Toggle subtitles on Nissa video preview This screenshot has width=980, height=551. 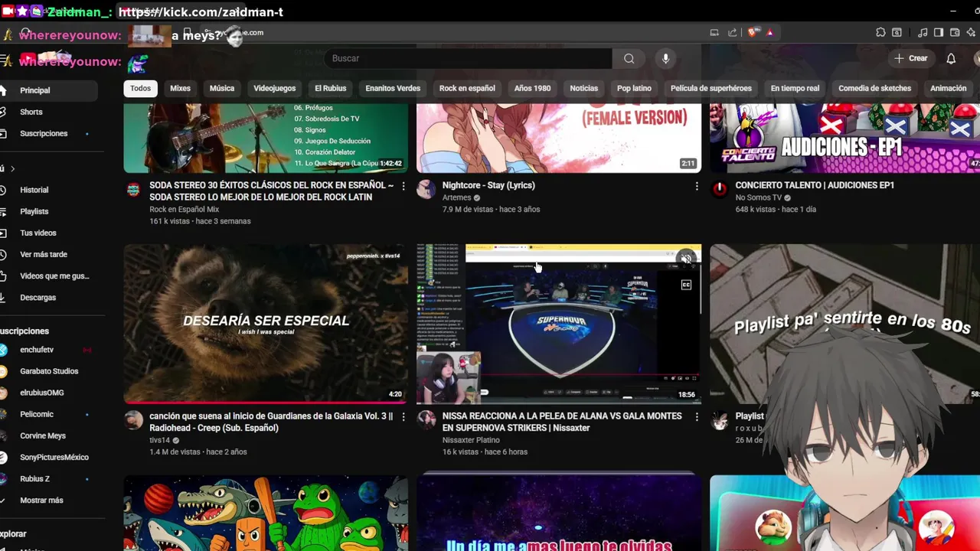[686, 285]
